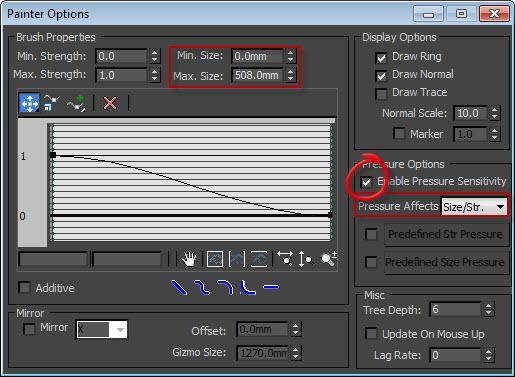
Task: Activate the Pan hand tool
Action: tap(189, 259)
